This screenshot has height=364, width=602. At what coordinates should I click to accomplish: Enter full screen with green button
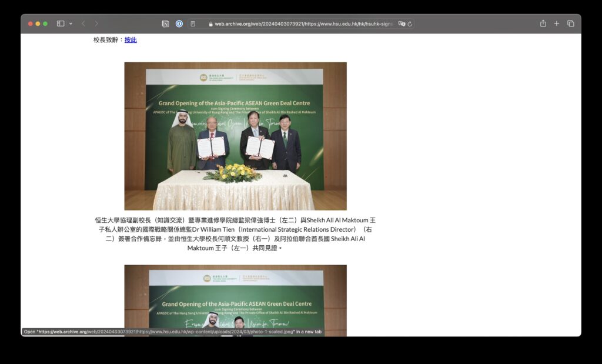[x=45, y=24]
